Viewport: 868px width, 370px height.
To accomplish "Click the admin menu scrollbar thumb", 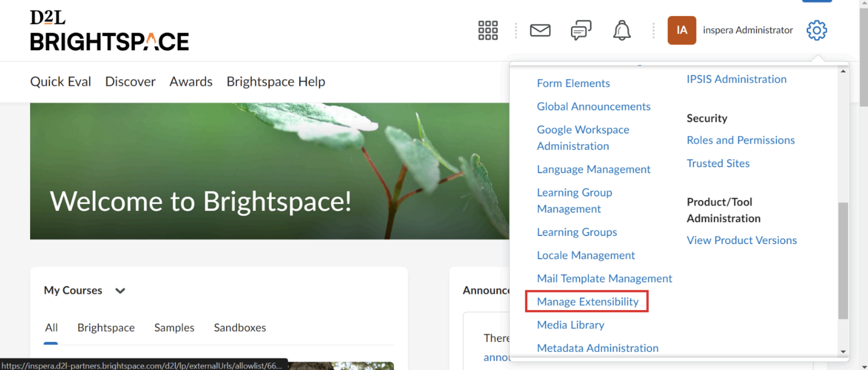I will (x=843, y=261).
